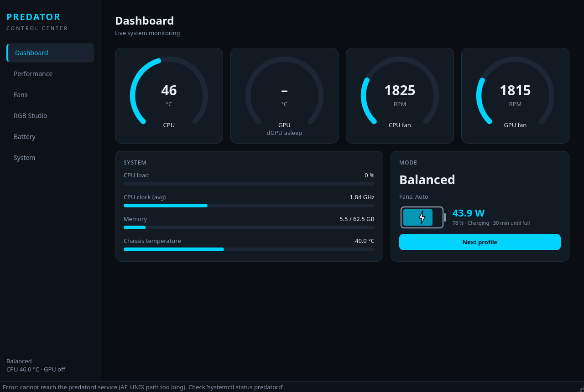Click the CPU temperature gauge showing 46
This screenshot has height=392, width=584.
click(x=169, y=91)
